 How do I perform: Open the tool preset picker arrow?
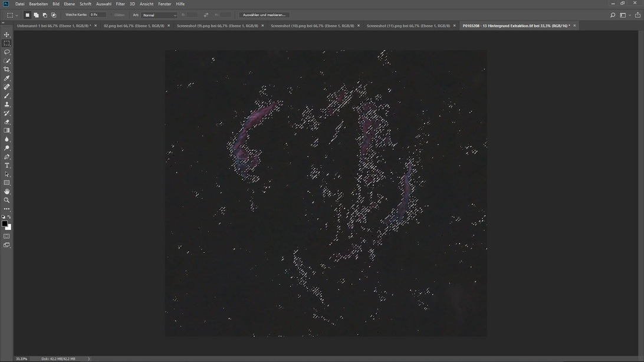coord(17,15)
